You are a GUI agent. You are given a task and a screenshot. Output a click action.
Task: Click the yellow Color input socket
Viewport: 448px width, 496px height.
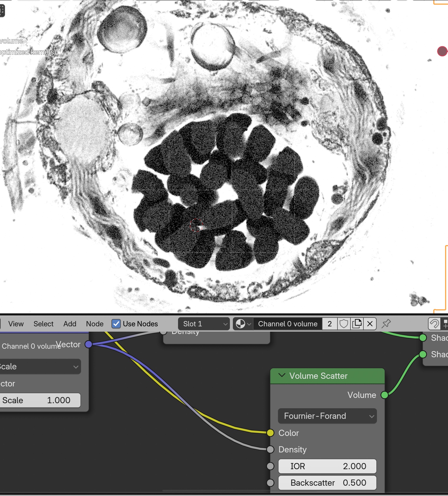coord(270,433)
